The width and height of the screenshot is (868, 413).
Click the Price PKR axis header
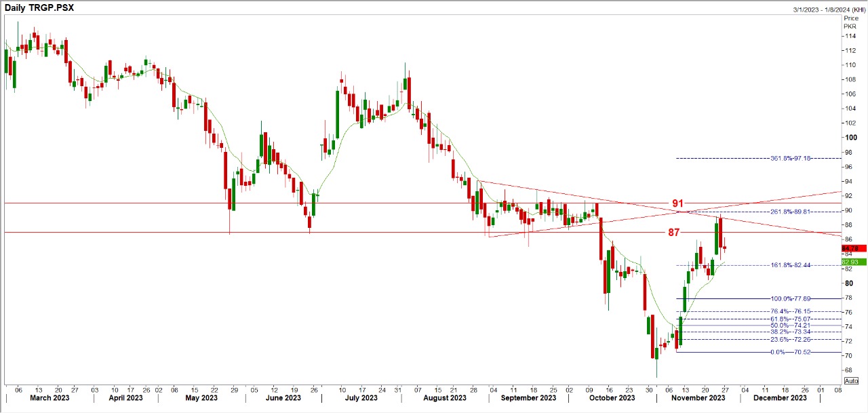pos(850,22)
